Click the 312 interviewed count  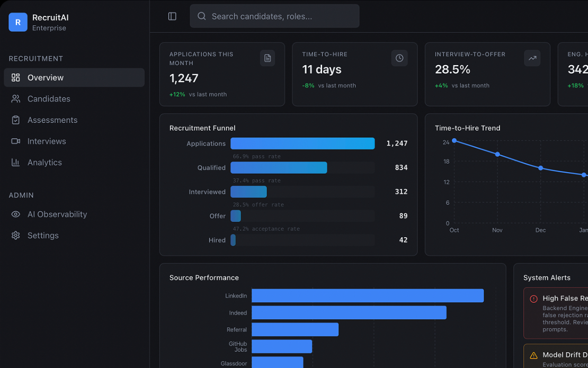[401, 192]
